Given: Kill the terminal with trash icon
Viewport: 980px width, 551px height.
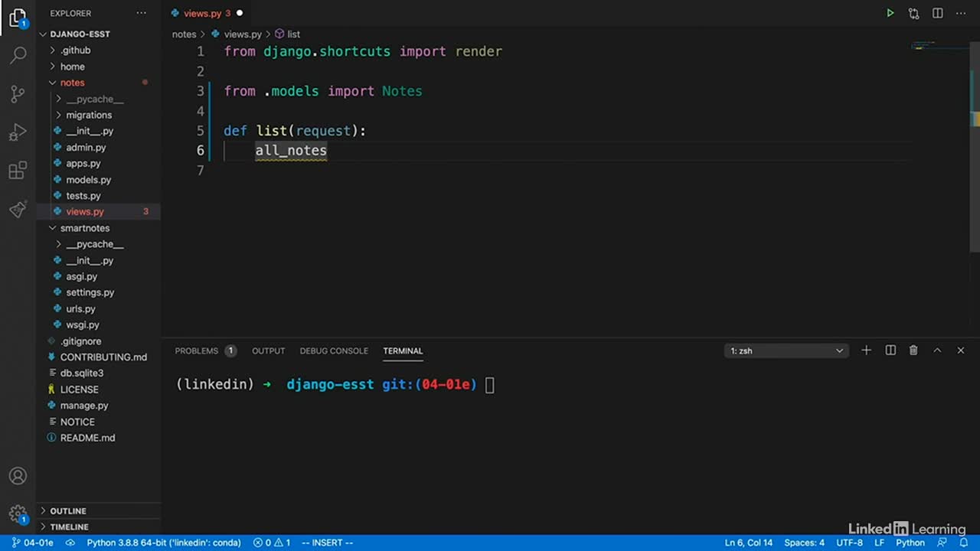Looking at the screenshot, I should tap(913, 350).
